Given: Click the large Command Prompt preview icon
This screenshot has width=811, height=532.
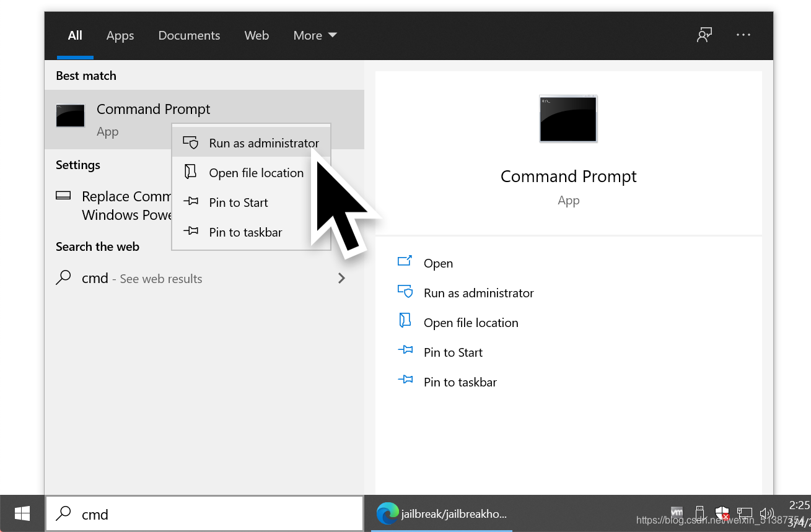Looking at the screenshot, I should (x=568, y=119).
